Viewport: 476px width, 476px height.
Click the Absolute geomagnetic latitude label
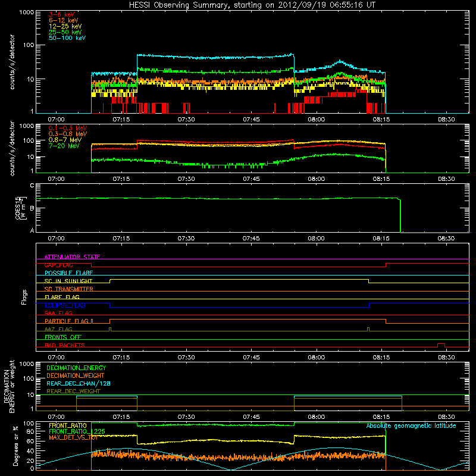(x=411, y=425)
